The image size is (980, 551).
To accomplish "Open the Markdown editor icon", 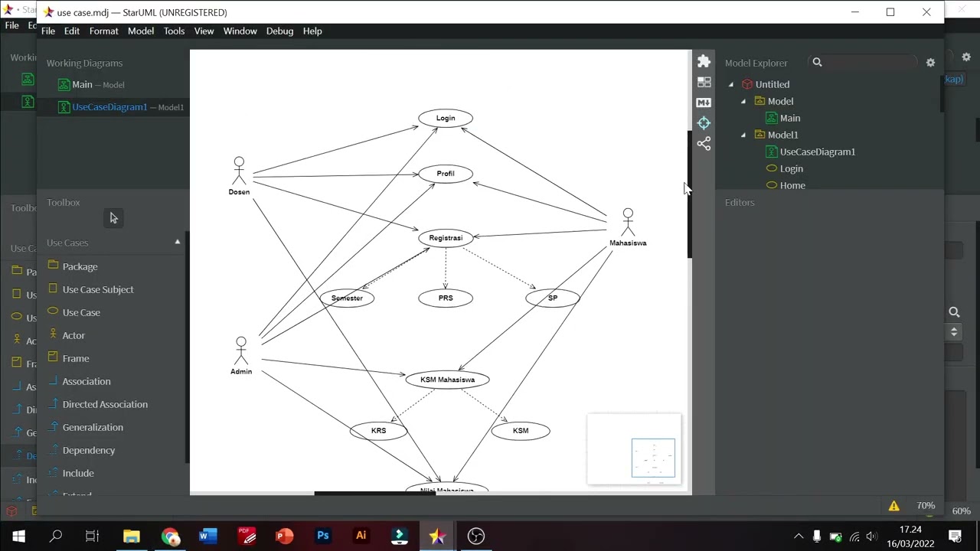I will [704, 103].
